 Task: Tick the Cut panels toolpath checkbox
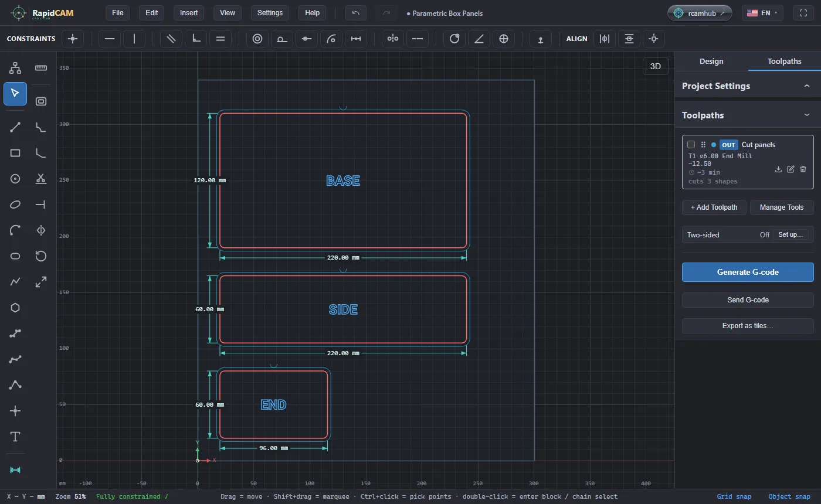tap(691, 145)
